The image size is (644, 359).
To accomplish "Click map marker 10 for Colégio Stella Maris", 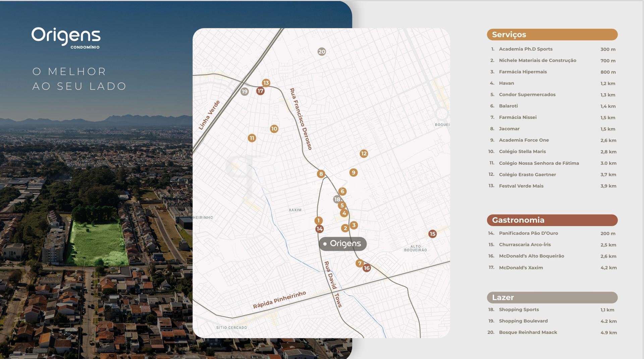I will pyautogui.click(x=274, y=129).
